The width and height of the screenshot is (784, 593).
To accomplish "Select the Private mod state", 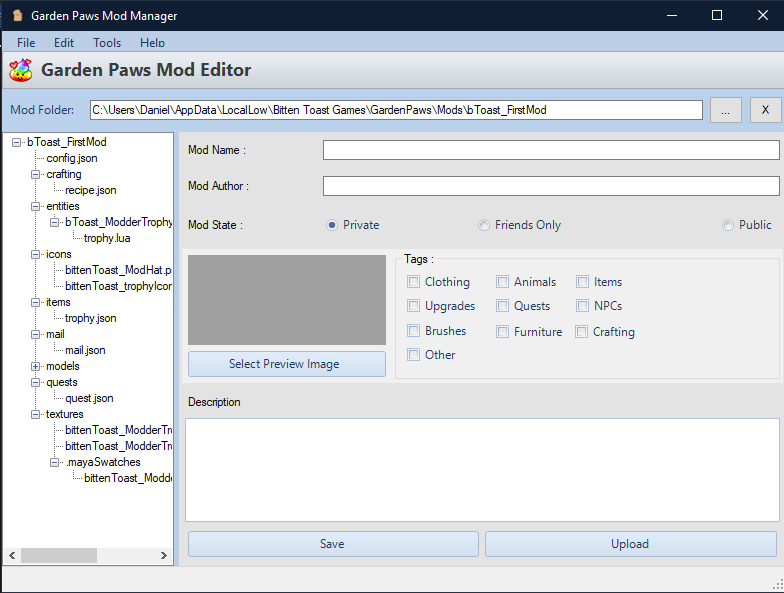I will 352,225.
